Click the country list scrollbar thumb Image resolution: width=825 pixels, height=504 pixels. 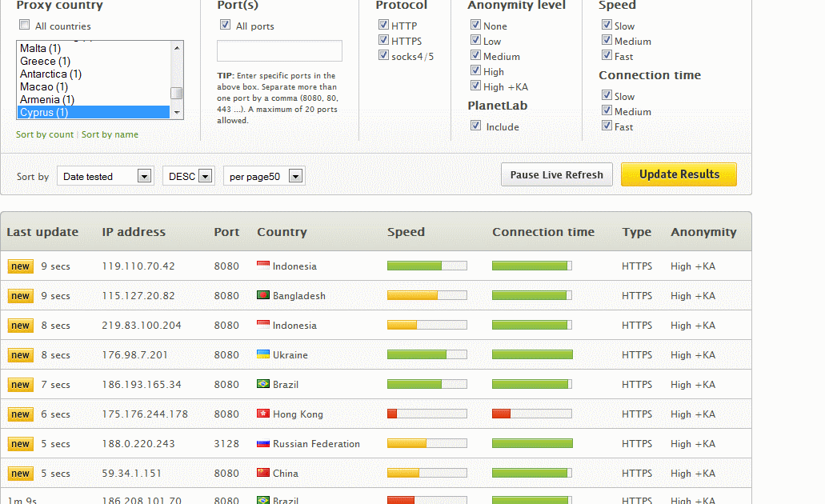coord(177,93)
